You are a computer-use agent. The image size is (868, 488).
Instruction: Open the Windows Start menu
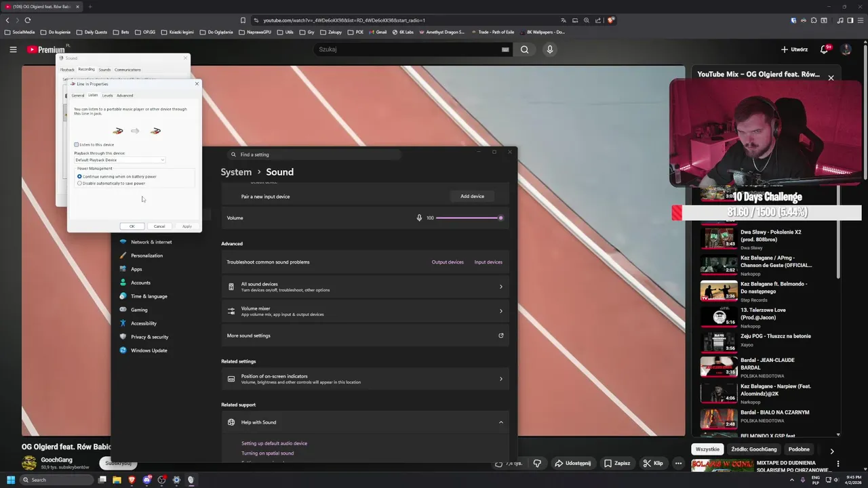[10, 480]
